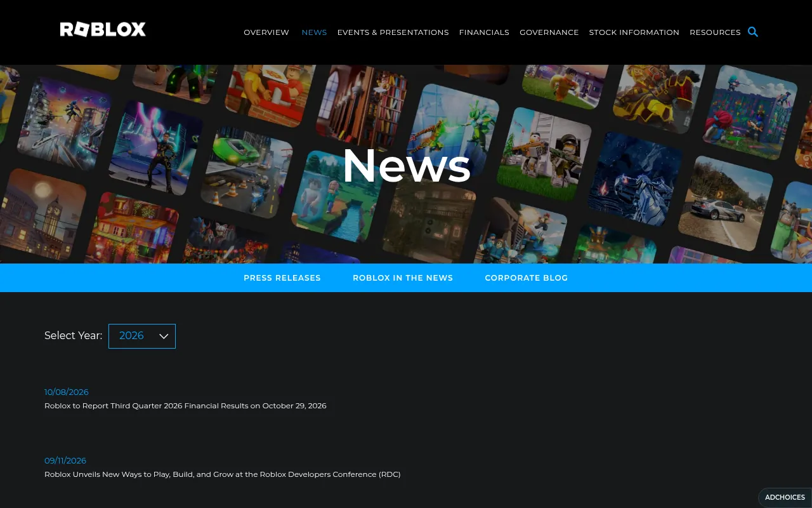Switch to Roblox in the News tab
The image size is (812, 508).
point(403,278)
